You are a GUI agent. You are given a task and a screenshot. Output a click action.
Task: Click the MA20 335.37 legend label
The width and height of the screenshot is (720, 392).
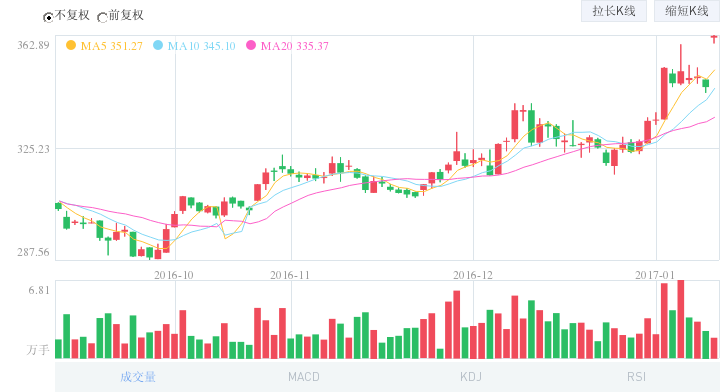[x=295, y=46]
